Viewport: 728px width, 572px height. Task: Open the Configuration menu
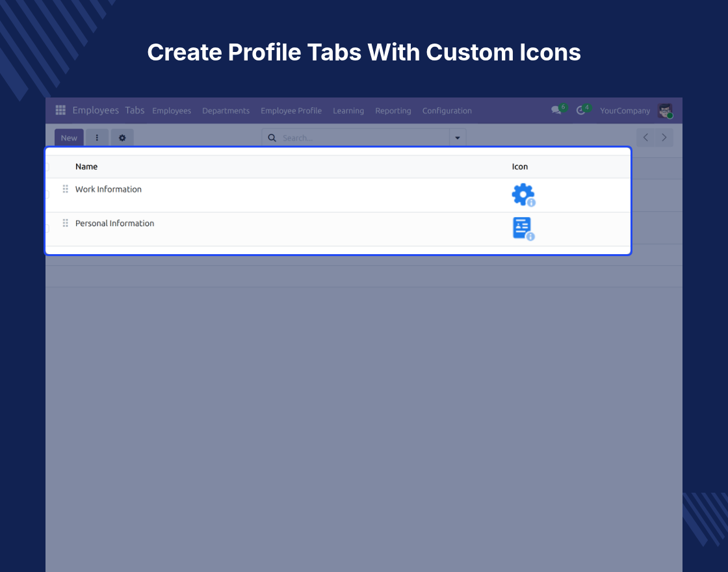(x=447, y=110)
